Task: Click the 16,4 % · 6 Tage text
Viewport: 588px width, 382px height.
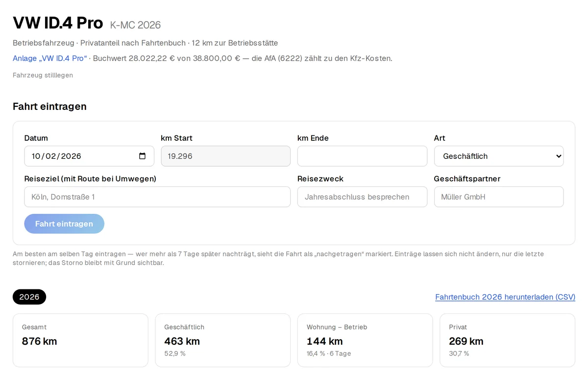Action: pos(329,354)
